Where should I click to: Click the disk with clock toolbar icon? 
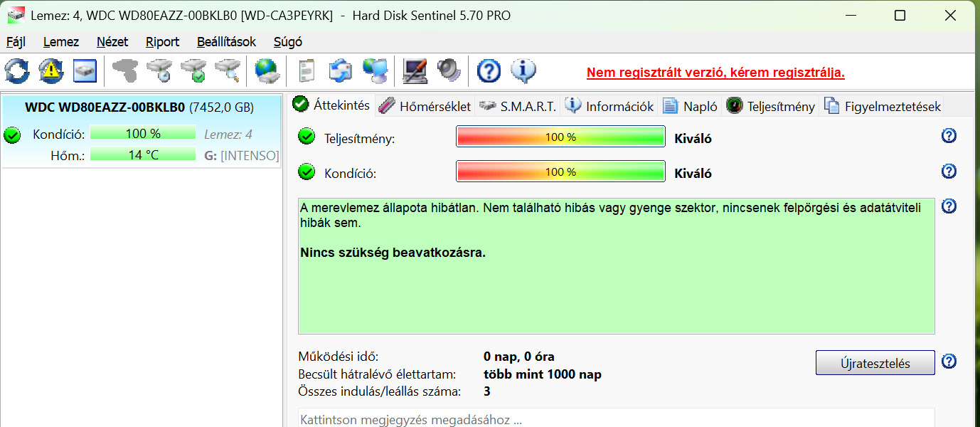point(159,70)
